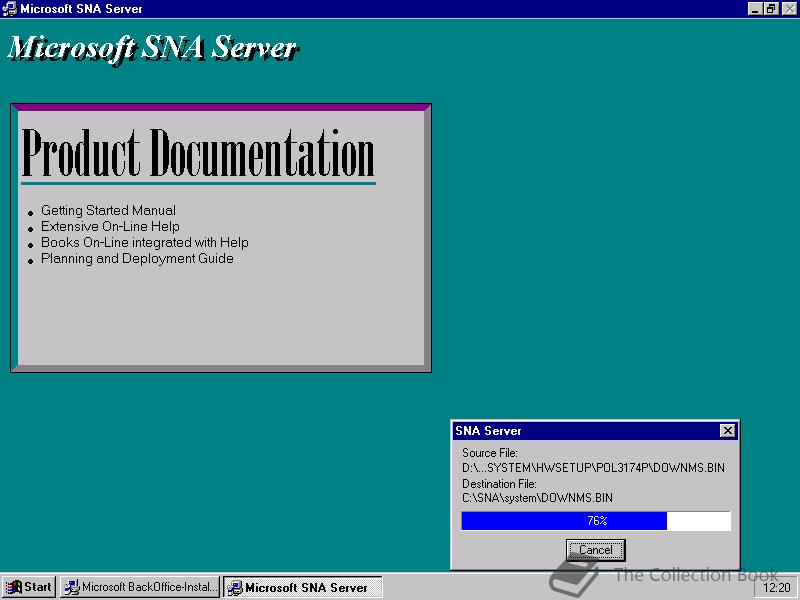The width and height of the screenshot is (800, 600).
Task: Close the SNA Server progress dialog
Action: click(728, 431)
